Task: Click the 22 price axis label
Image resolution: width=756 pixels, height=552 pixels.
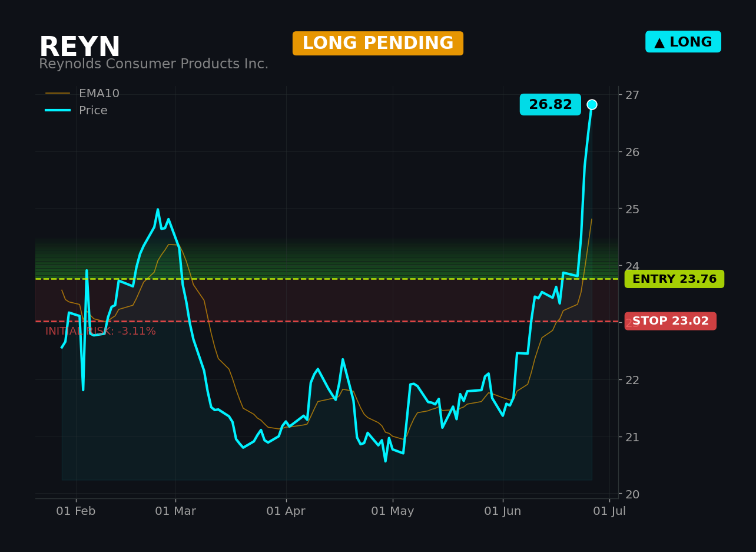Action: [x=632, y=380]
